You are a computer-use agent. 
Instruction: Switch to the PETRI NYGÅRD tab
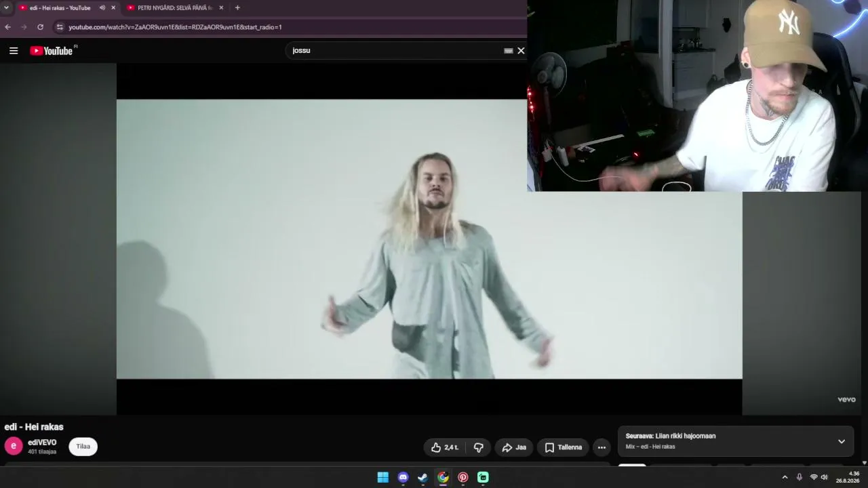point(175,8)
